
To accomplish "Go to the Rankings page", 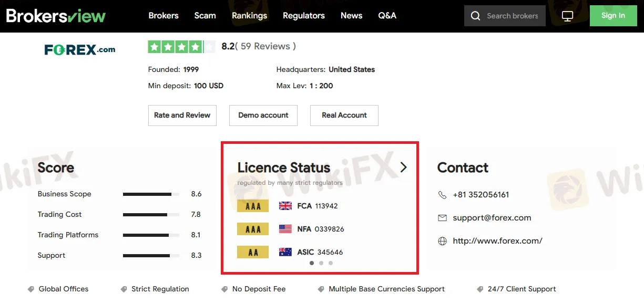I will [249, 16].
